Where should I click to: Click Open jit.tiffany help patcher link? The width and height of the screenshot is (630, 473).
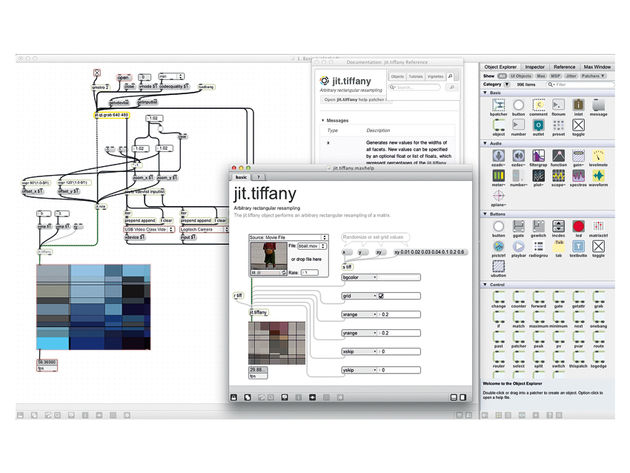click(x=354, y=99)
